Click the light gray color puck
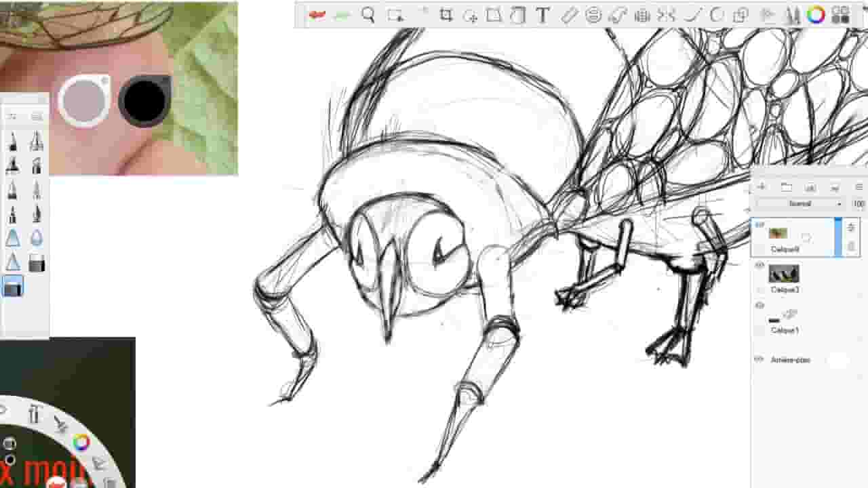This screenshot has width=868, height=488. [x=85, y=100]
